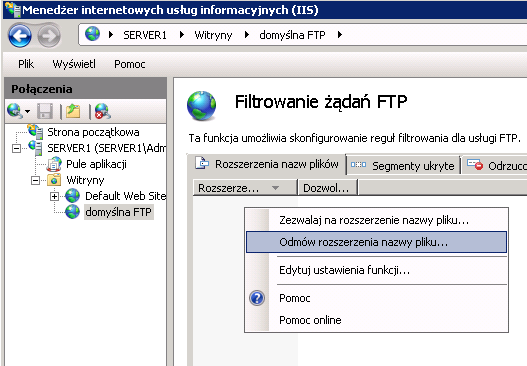Viewport: 527px width, 366px height.
Task: Click the Odrzucone tab's red deny icon
Action: click(x=475, y=165)
